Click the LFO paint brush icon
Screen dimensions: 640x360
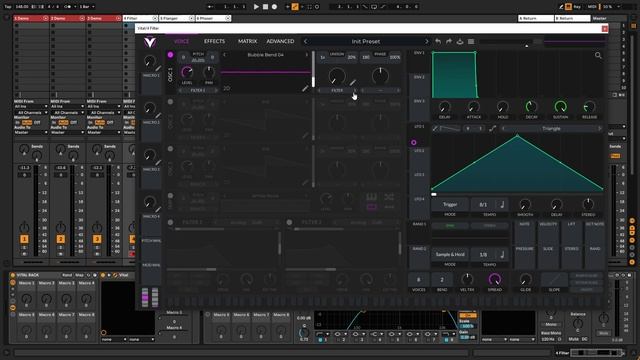point(435,129)
